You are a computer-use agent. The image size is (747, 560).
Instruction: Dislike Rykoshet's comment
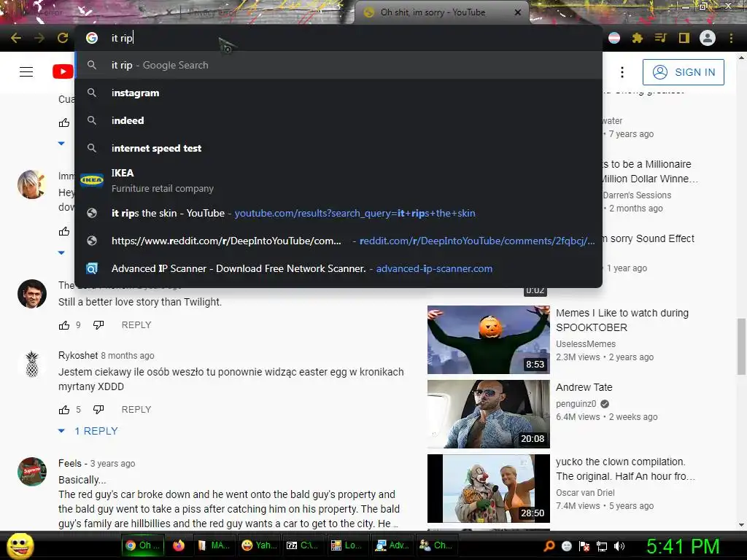point(98,410)
